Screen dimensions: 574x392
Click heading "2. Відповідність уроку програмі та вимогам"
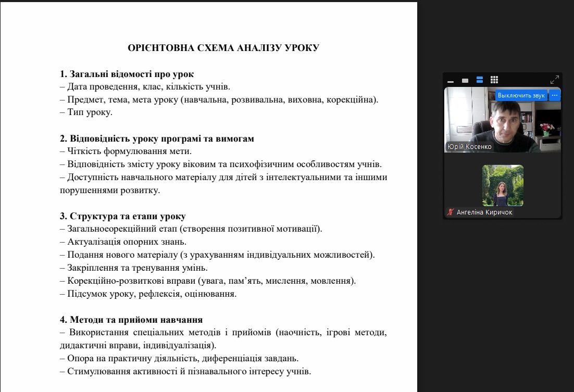click(157, 139)
